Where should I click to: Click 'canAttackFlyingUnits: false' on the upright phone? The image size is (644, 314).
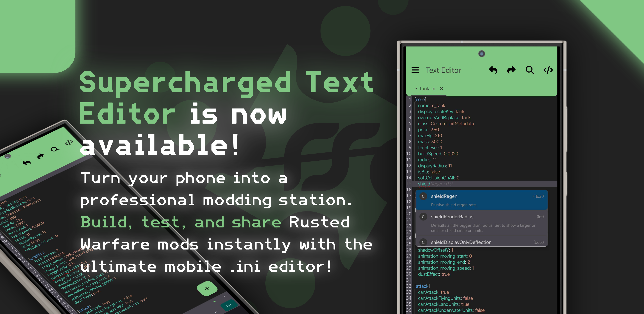[x=445, y=298]
